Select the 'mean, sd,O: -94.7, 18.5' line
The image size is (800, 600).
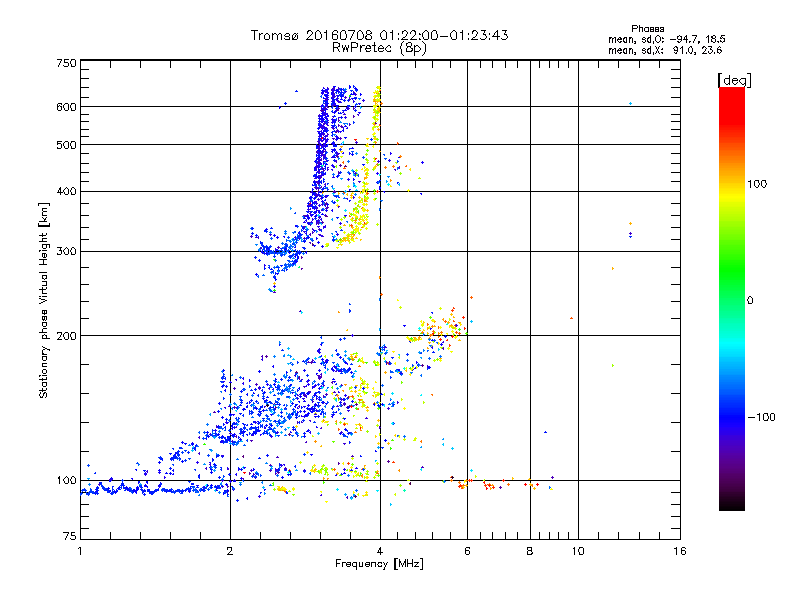[x=667, y=39]
